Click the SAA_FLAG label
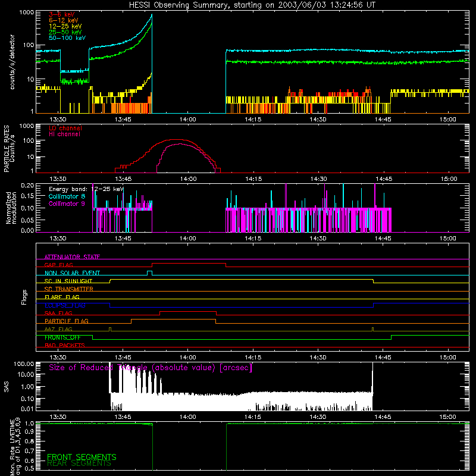Image resolution: width=476 pixels, height=476 pixels. point(58,313)
